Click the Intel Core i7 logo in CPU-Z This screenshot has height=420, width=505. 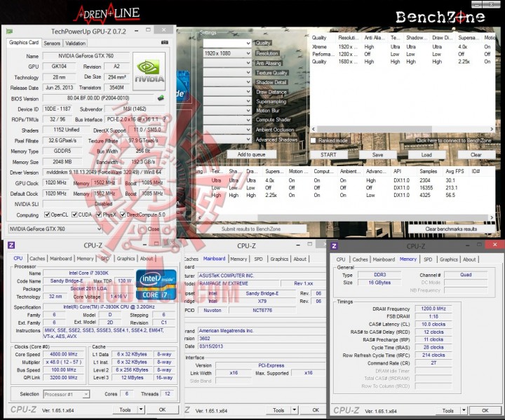156,285
